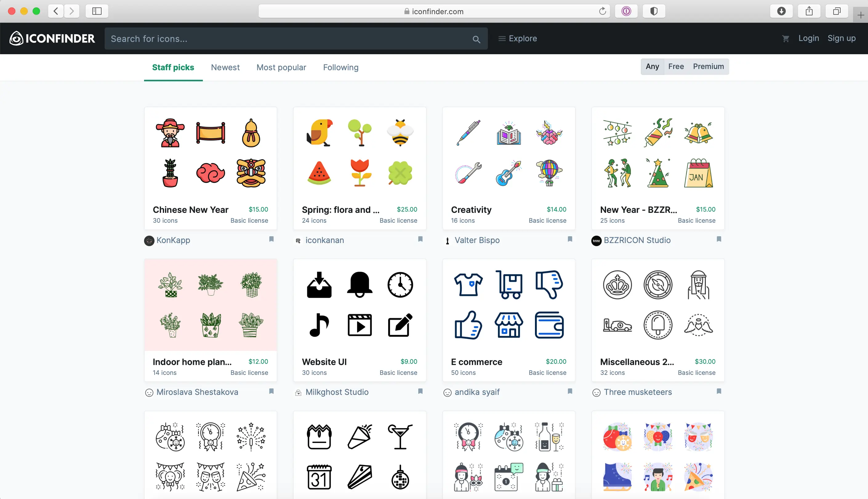Open the Explore menu

click(517, 39)
